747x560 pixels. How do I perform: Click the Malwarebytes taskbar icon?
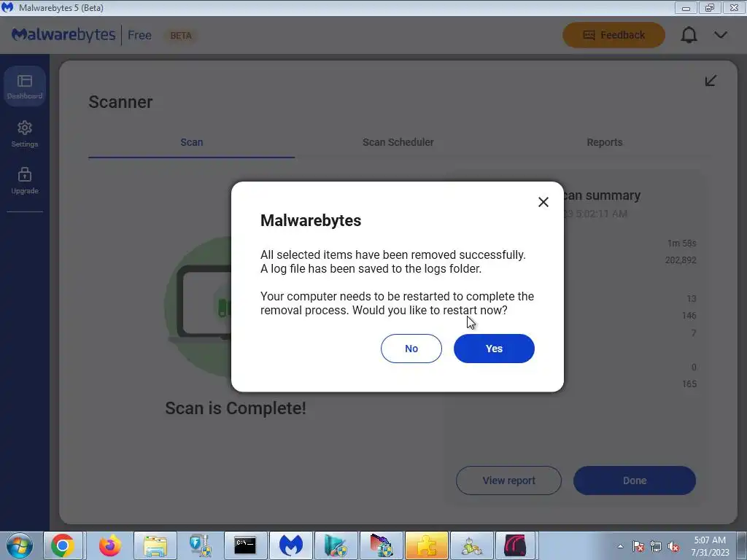coord(291,545)
